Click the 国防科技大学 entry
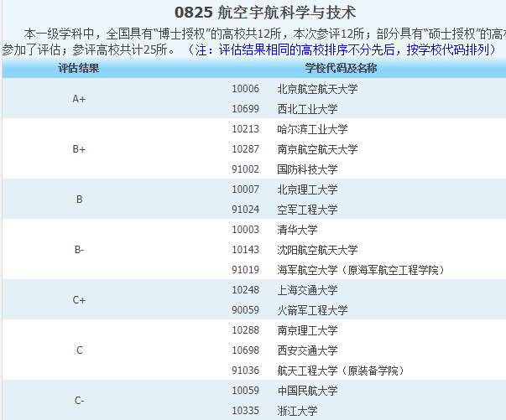The height and width of the screenshot is (420, 506). 306,169
